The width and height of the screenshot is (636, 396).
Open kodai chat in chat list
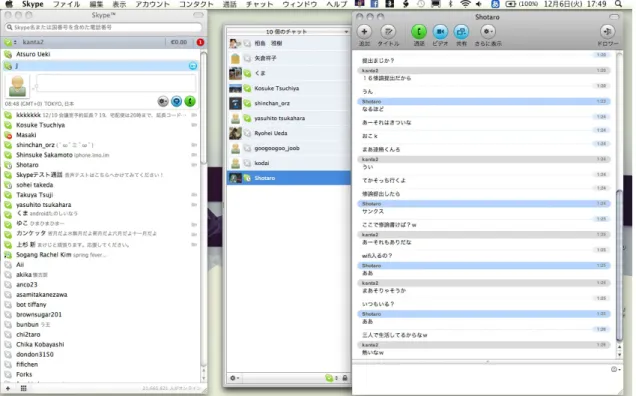[x=289, y=163]
